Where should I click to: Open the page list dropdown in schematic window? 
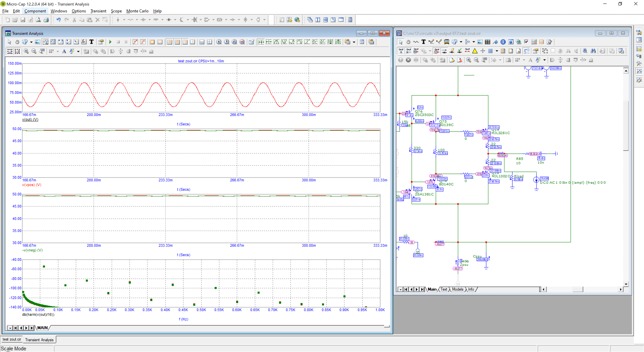[400, 289]
